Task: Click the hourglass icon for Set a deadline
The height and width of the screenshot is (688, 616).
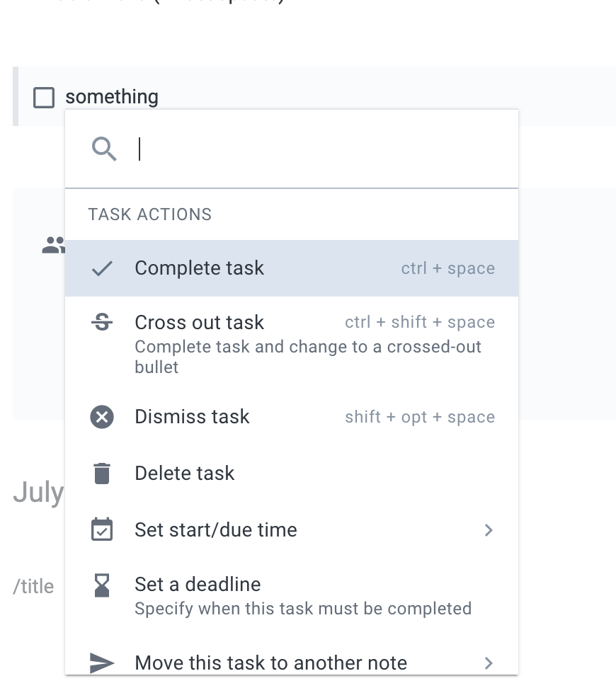Action: pyautogui.click(x=102, y=585)
